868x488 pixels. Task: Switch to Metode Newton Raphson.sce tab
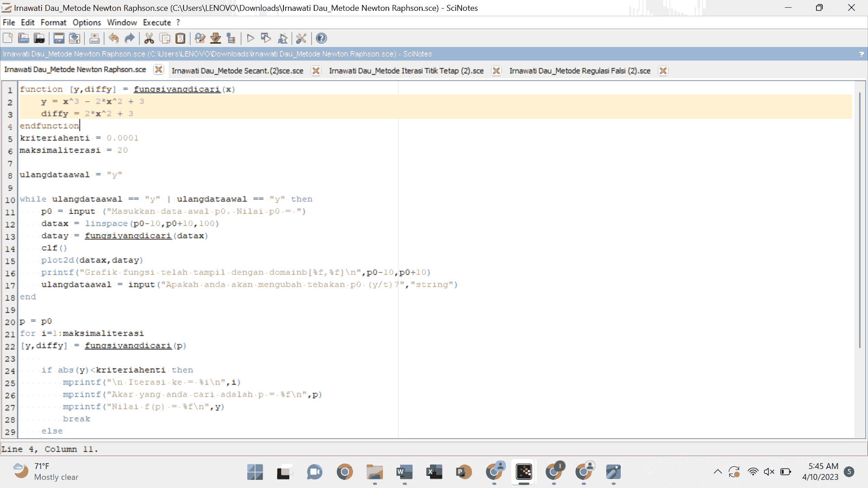(75, 70)
